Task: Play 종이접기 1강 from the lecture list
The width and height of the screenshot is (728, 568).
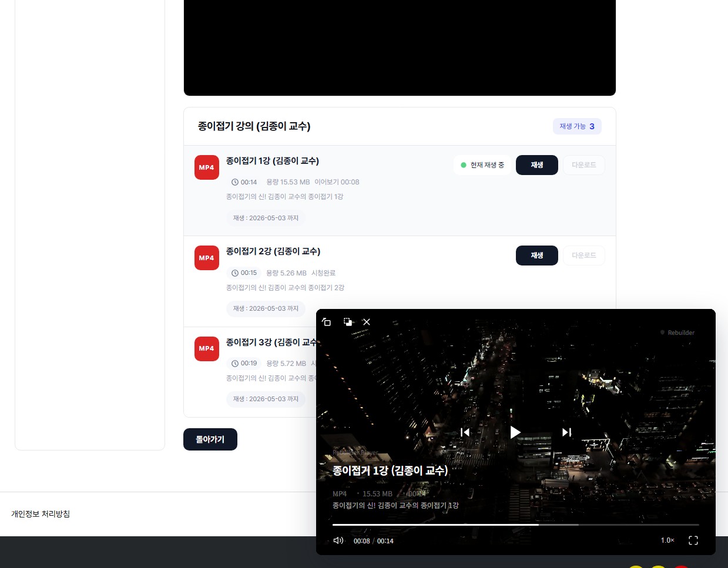Action: [536, 165]
